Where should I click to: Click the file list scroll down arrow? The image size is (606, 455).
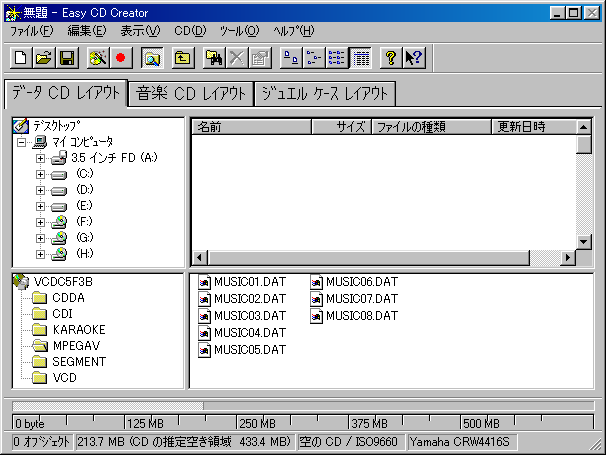[584, 242]
